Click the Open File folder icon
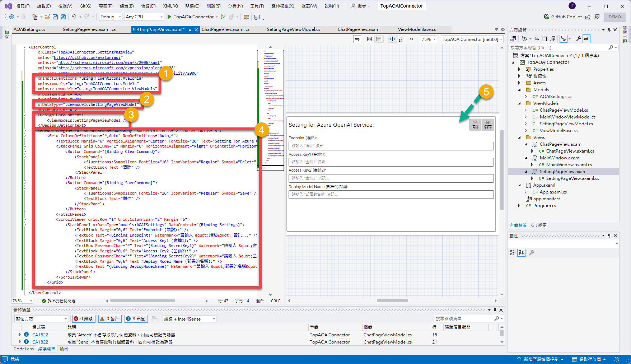Screen dimensions: 631x364 [47, 17]
